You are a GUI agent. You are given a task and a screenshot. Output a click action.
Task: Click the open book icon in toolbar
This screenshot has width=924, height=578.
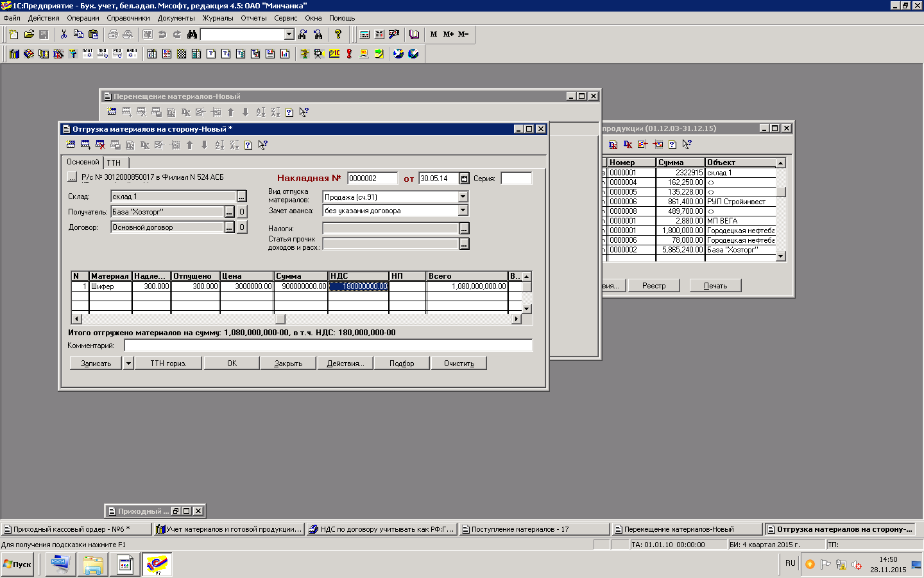(414, 34)
